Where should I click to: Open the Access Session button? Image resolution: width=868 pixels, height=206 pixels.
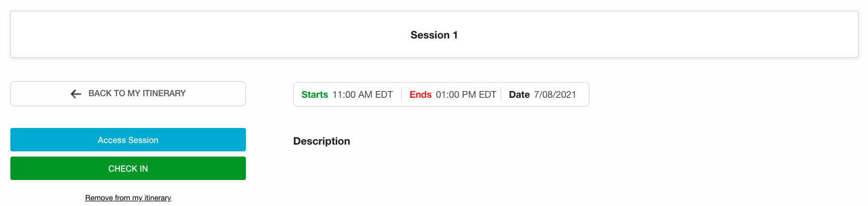point(128,140)
